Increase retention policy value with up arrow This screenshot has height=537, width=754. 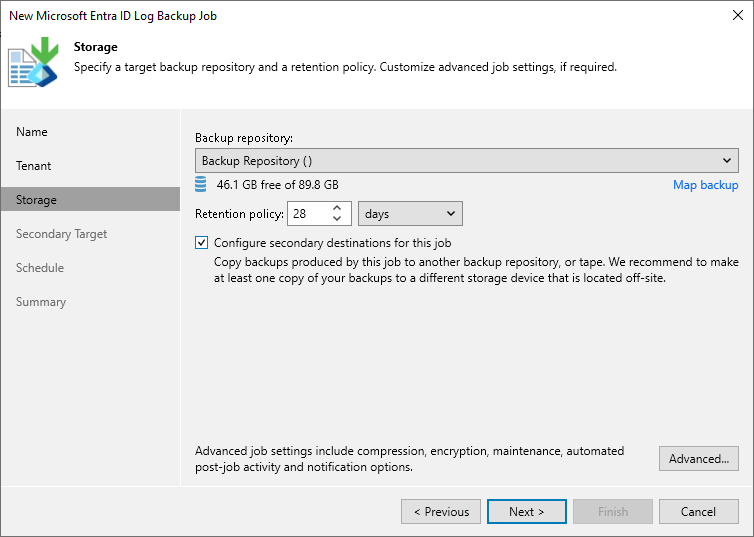[337, 208]
